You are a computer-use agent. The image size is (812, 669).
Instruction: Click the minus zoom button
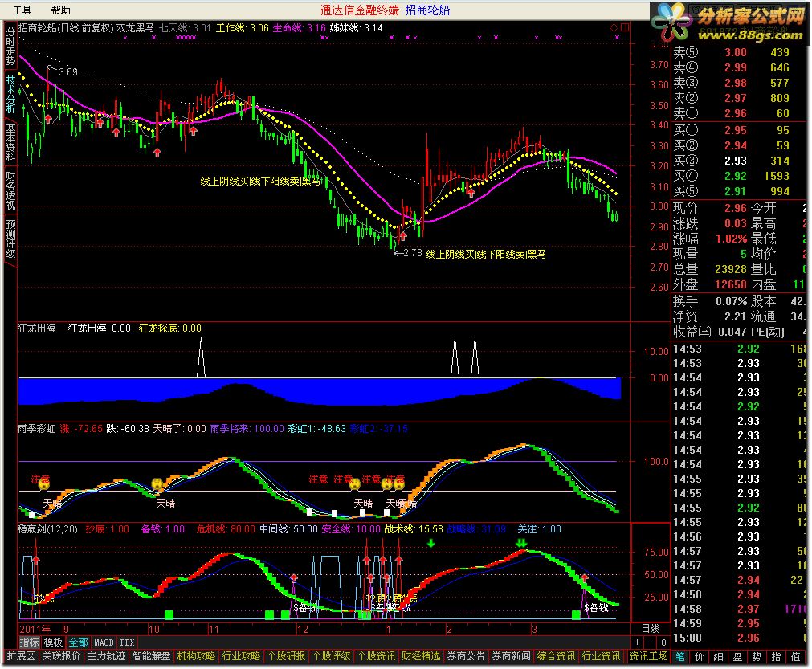651,642
